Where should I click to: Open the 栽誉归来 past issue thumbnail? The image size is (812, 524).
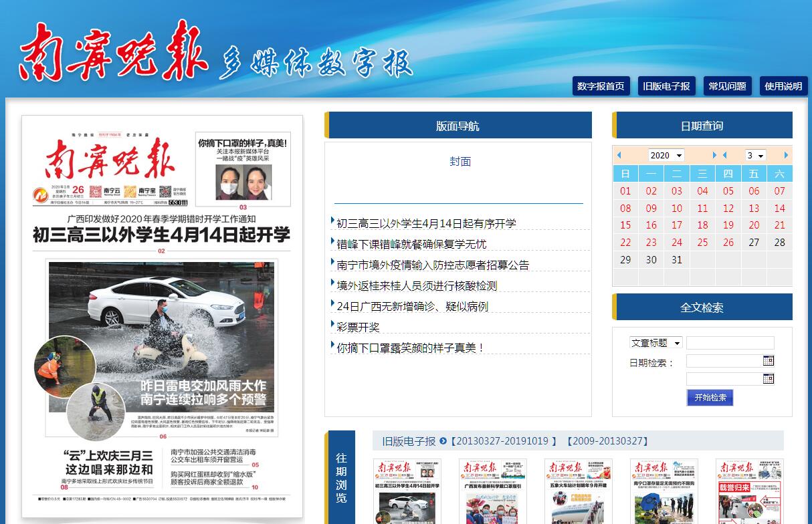point(749,491)
